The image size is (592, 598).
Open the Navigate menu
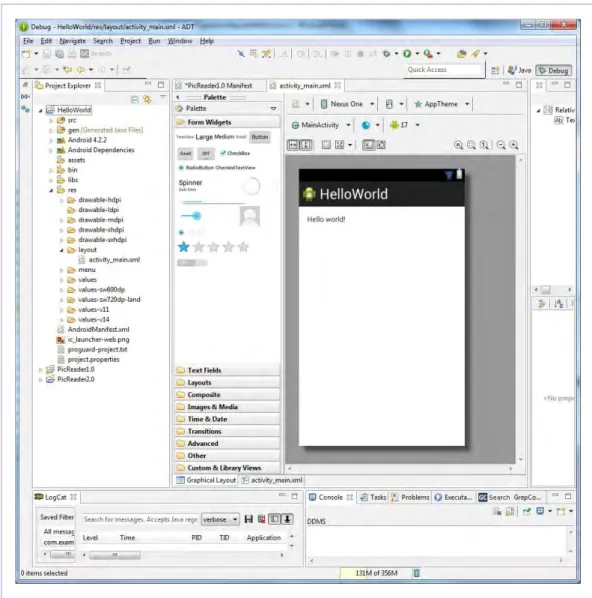click(72, 41)
